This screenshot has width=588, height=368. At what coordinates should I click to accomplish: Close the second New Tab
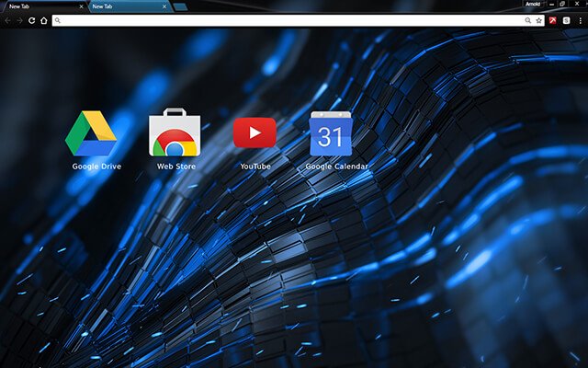tap(164, 6)
